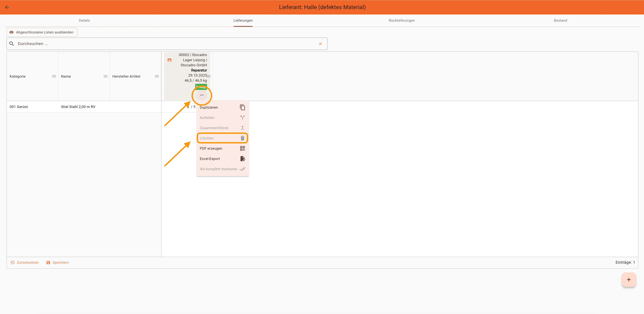Click the warehouse icon in delivery header
The width and height of the screenshot is (644, 314).
[169, 60]
